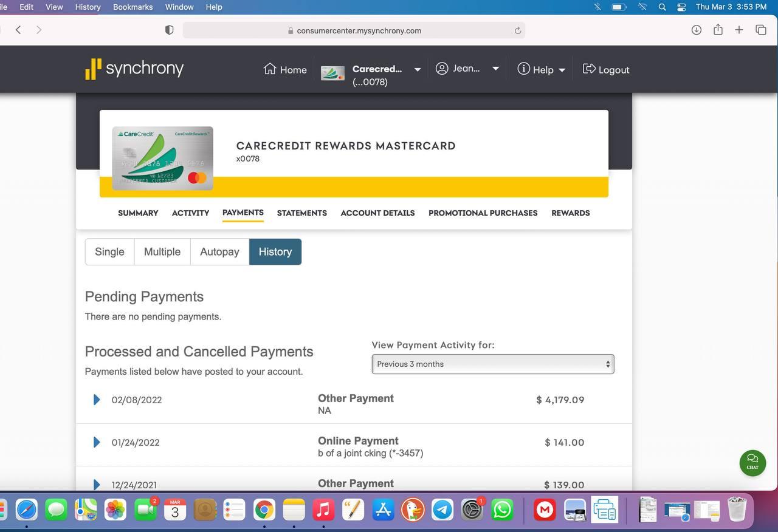Open the Safari Share icon
778x532 pixels.
[718, 30]
